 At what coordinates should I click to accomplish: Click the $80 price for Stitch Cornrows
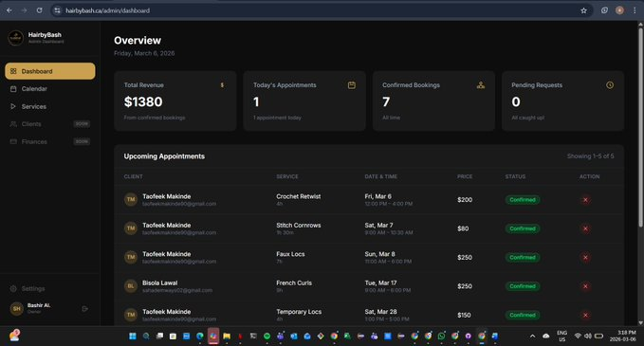(463, 228)
